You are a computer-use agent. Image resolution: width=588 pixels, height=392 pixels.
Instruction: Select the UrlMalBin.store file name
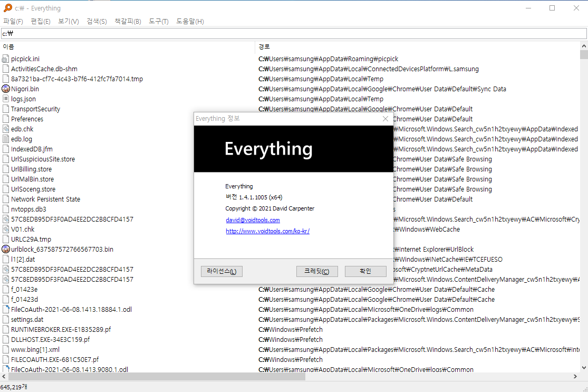[x=32, y=179]
